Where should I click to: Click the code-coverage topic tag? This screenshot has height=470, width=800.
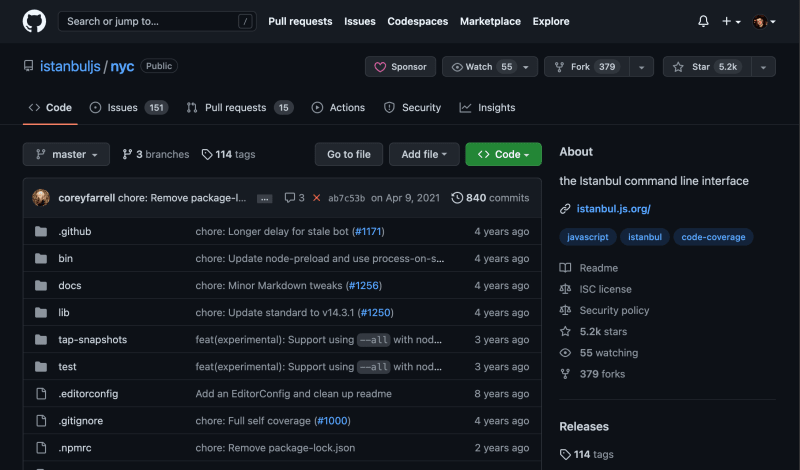pyautogui.click(x=713, y=237)
